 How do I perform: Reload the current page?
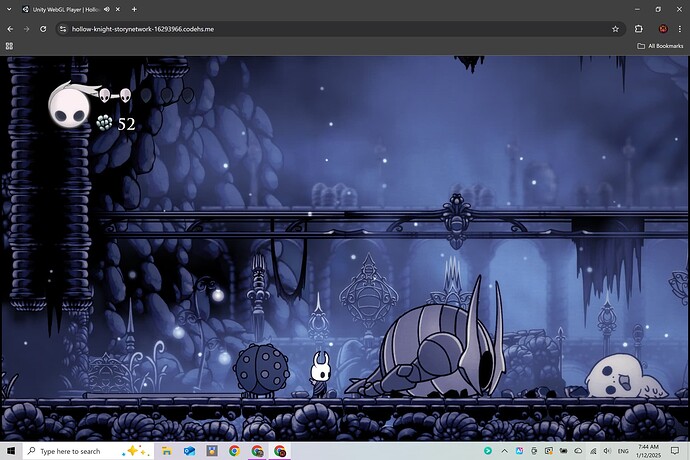click(43, 29)
